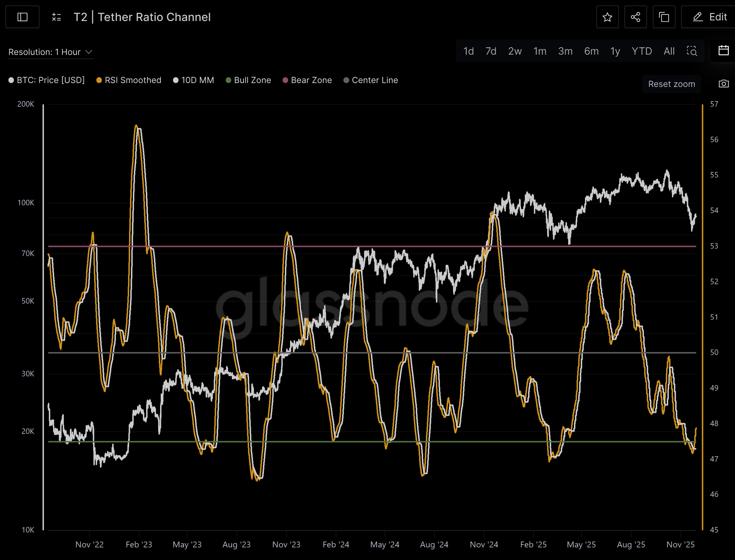This screenshot has height=560, width=735.
Task: Click the T2 Tether Ratio Channel title
Action: click(142, 17)
